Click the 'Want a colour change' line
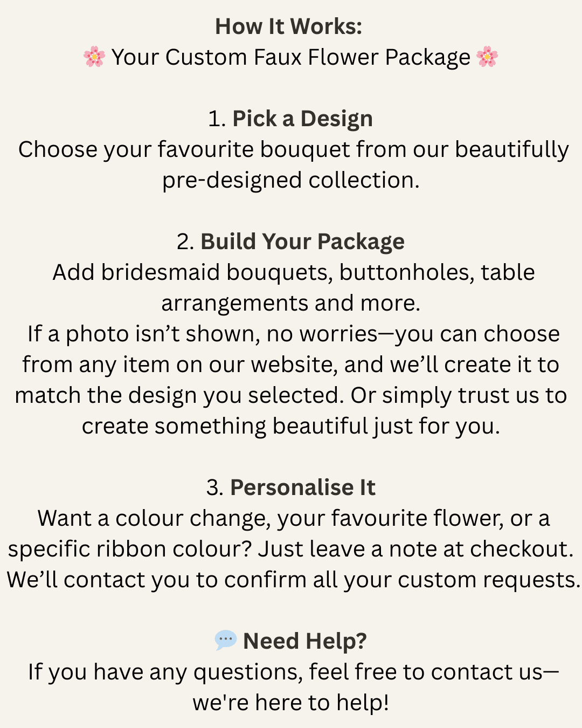Screen dimensions: 582x728 pos(294,518)
